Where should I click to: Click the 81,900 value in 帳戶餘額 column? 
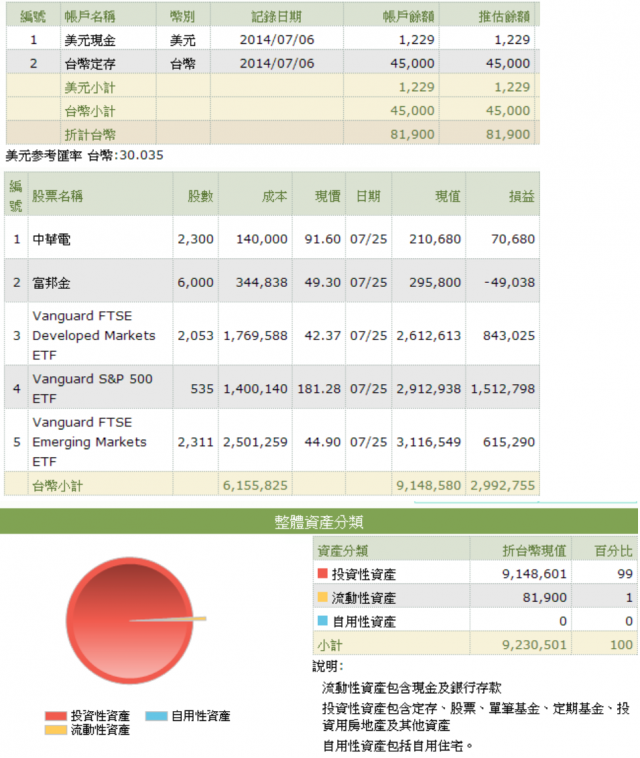point(412,134)
